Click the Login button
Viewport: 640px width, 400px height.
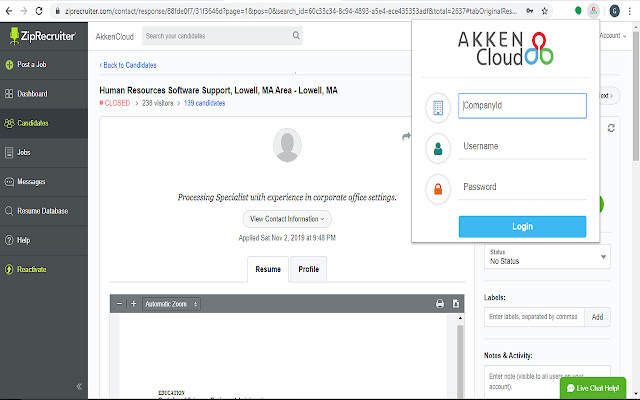click(522, 227)
